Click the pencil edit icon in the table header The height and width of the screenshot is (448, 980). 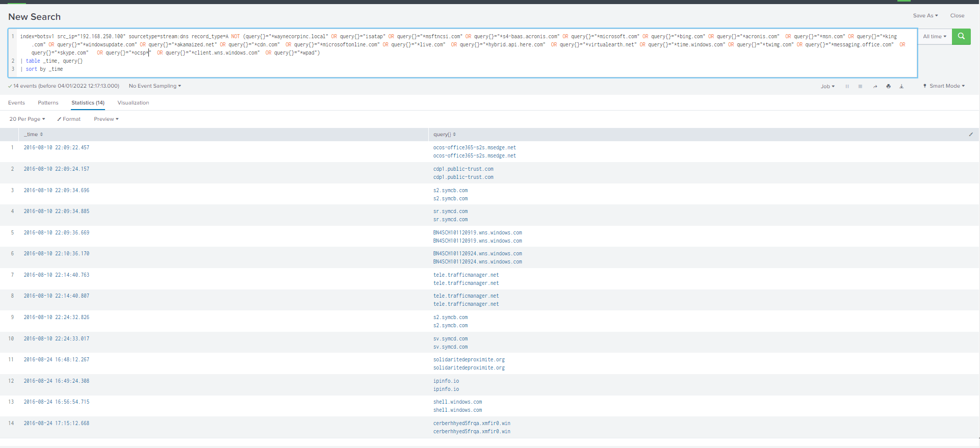point(971,135)
